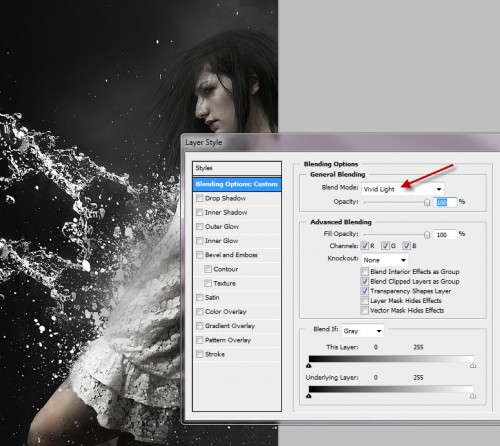The height and width of the screenshot is (446, 500).
Task: Enable the Outer Glow checkbox
Action: [200, 227]
